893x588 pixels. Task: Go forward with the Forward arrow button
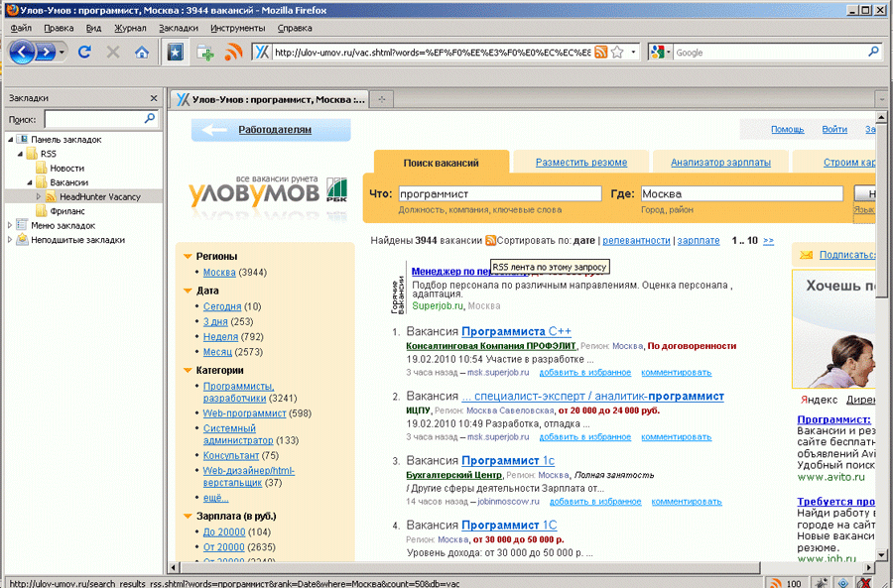[45, 53]
